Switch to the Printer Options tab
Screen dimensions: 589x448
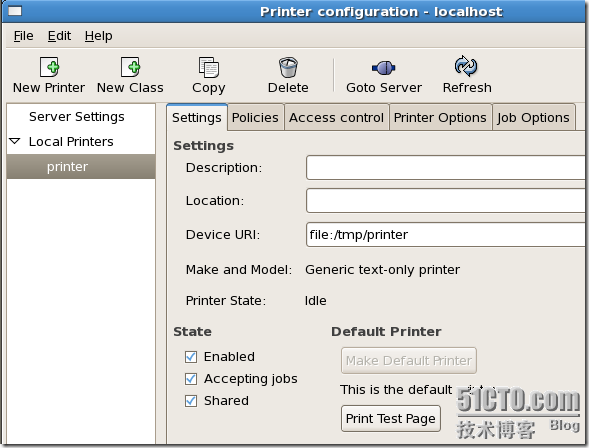440,118
